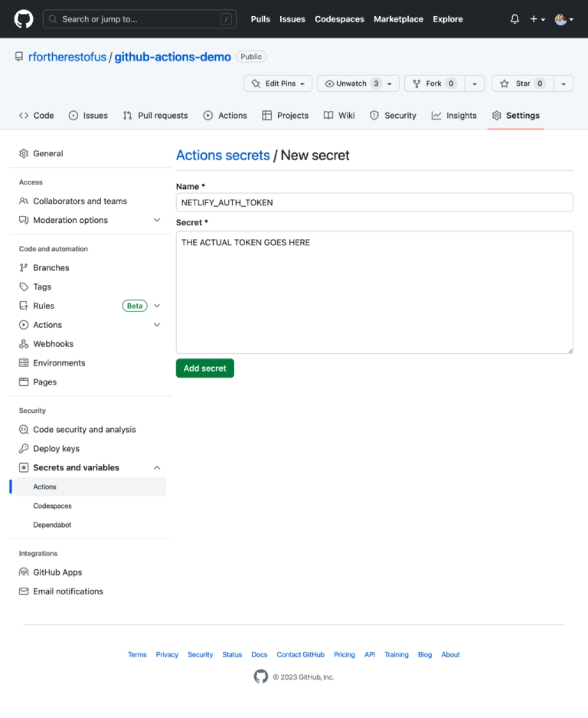Click the Branches git-branch icon
The height and width of the screenshot is (718, 588).
(x=24, y=268)
